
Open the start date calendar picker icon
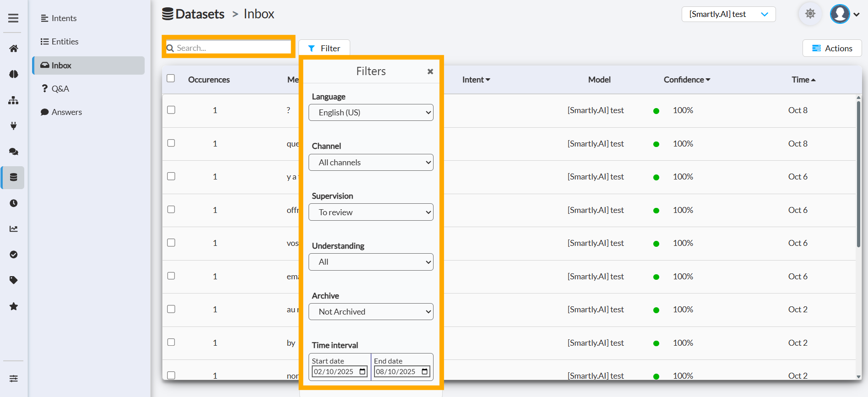pyautogui.click(x=363, y=371)
